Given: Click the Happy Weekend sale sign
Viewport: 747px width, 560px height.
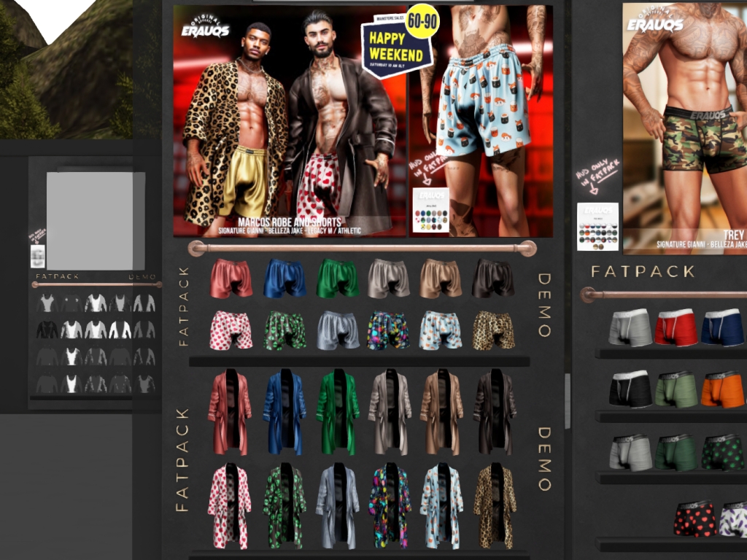Looking at the screenshot, I should click(x=396, y=48).
